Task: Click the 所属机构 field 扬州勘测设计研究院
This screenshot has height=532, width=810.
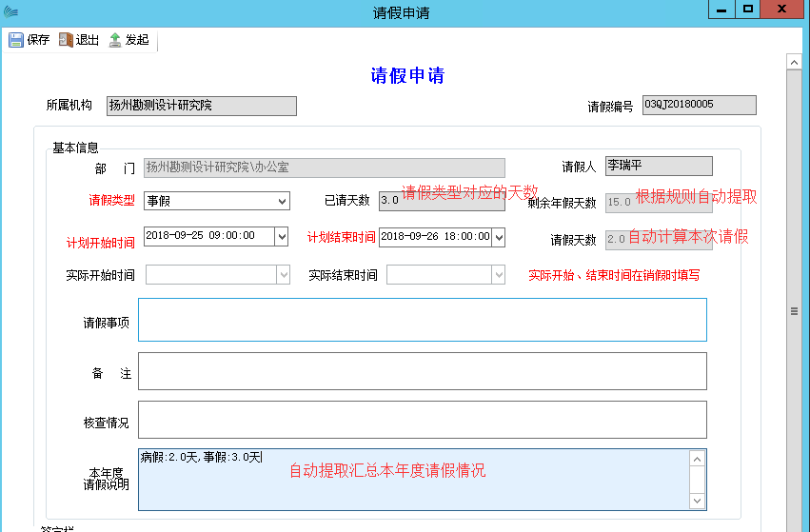Action: click(202, 106)
